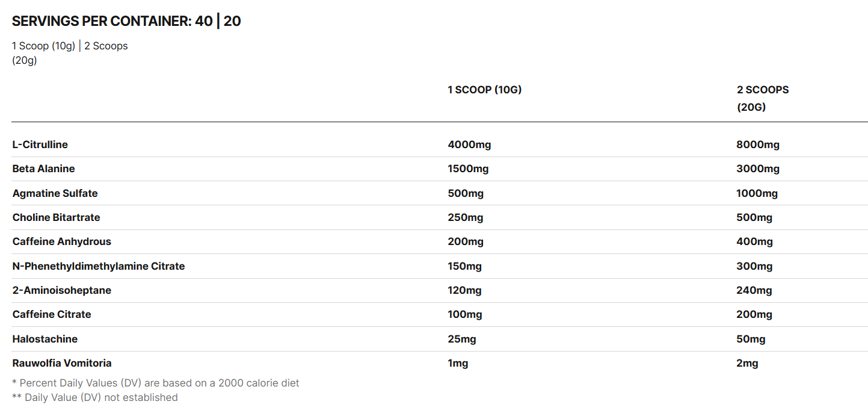This screenshot has width=868, height=413.
Task: Click the 150mg N-Phenethyldimethylamine Citrate value
Action: click(x=464, y=266)
